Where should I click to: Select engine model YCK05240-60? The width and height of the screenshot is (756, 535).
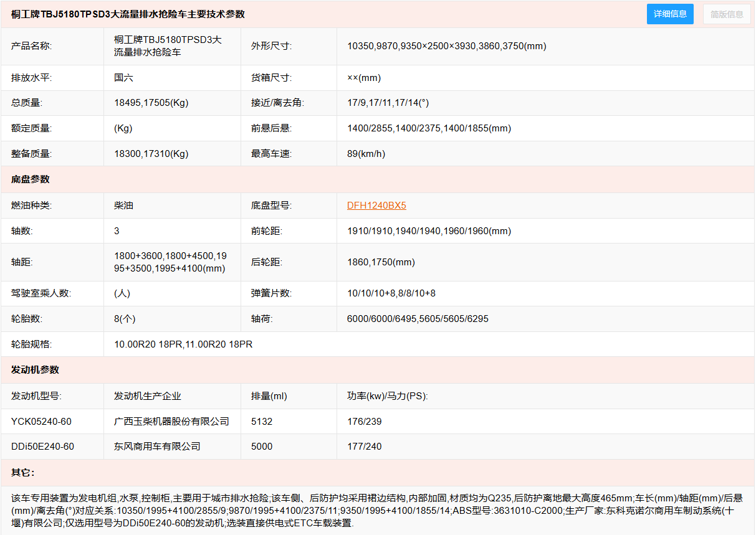tap(41, 422)
